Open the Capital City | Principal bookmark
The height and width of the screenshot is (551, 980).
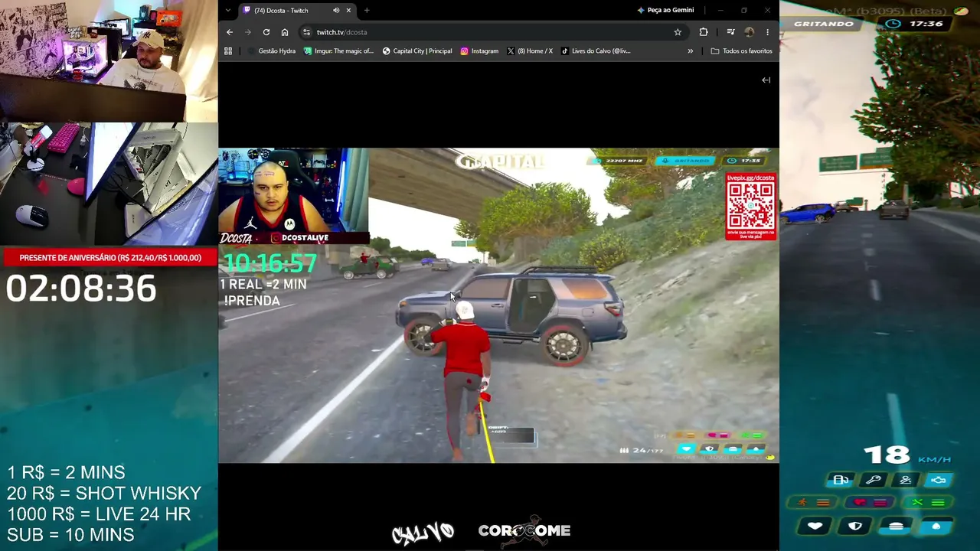tap(416, 51)
